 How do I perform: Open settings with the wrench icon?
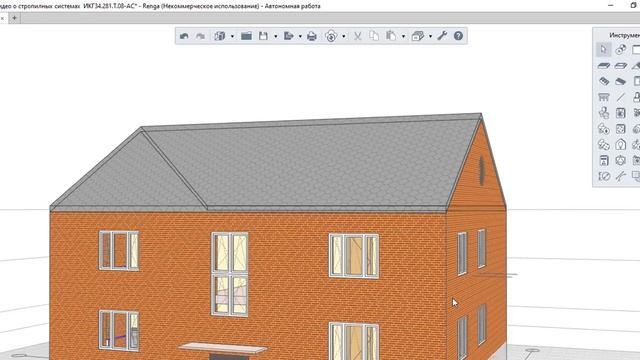coord(442,36)
